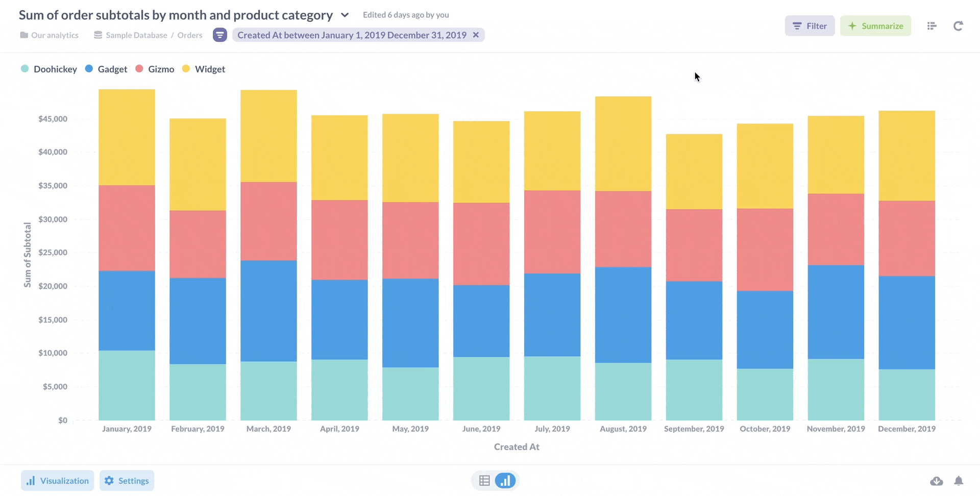Open the Summarize panel
This screenshot has height=496, width=980.
coord(875,26)
